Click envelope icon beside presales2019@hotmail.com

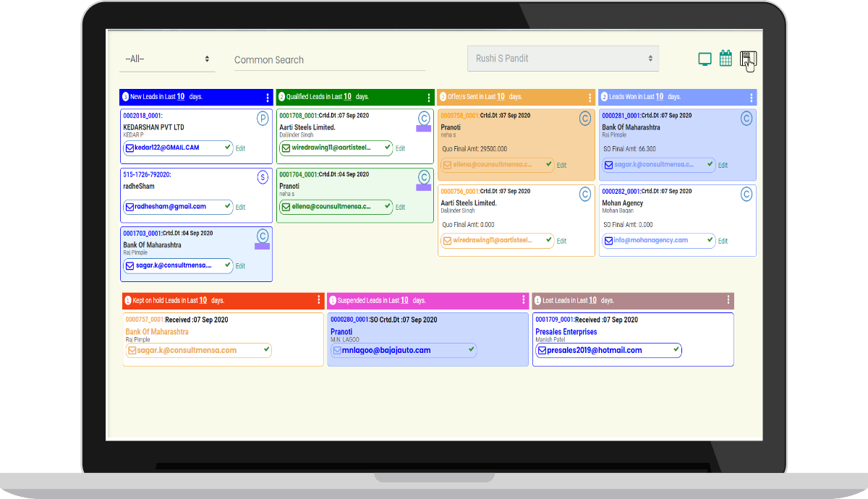[x=542, y=350]
